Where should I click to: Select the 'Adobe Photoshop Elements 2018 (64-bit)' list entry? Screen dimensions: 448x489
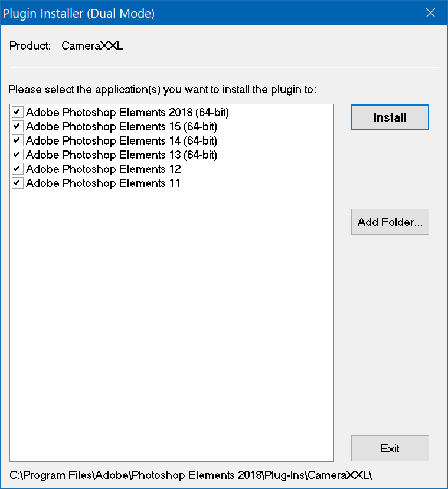coord(127,112)
